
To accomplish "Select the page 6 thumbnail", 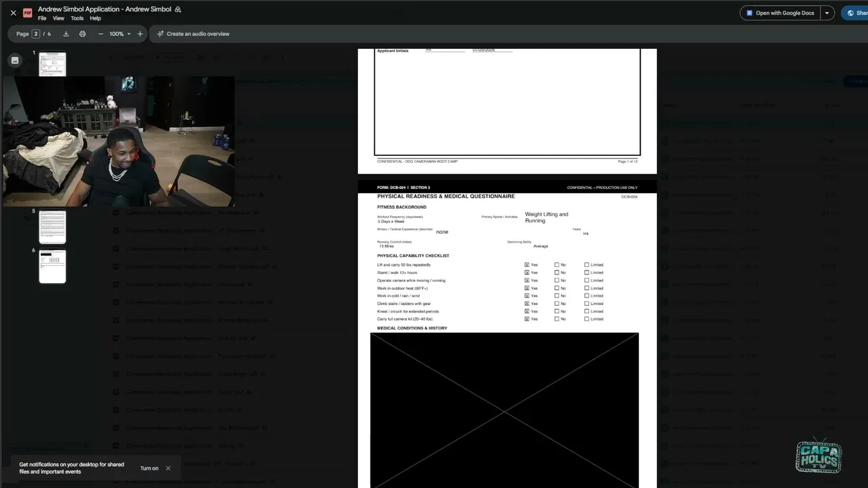I will 52,266.
